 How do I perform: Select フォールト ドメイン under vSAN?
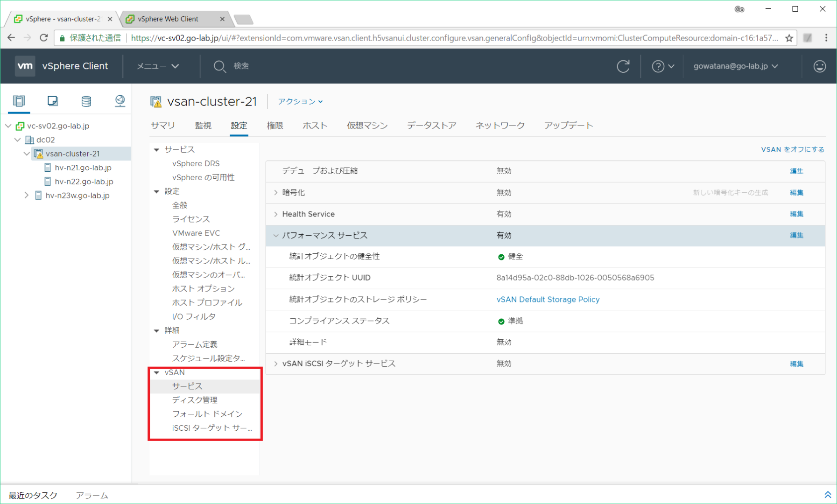point(207,414)
